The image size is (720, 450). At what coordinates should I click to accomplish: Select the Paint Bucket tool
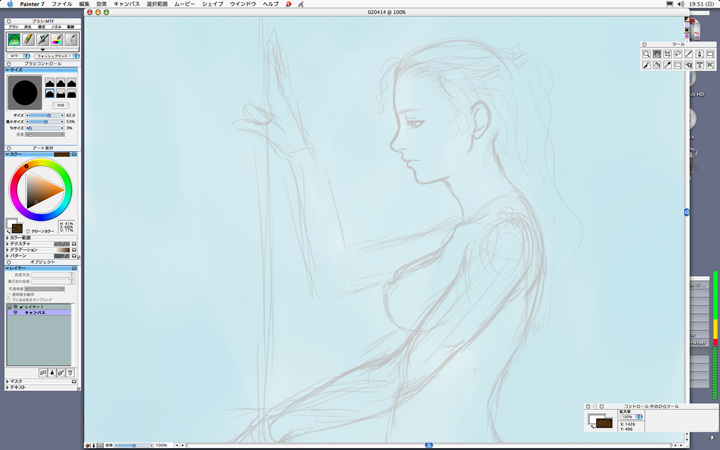pyautogui.click(x=657, y=65)
